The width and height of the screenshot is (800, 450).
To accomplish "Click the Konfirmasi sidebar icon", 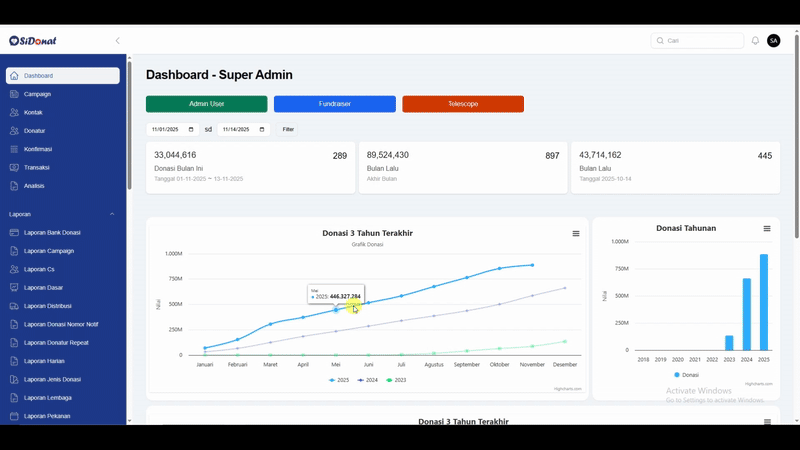I will click(14, 149).
